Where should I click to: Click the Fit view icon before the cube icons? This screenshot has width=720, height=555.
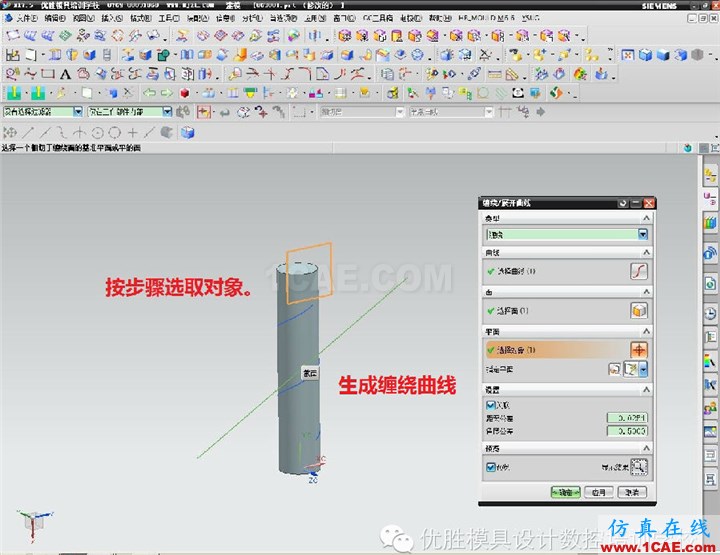point(627,55)
